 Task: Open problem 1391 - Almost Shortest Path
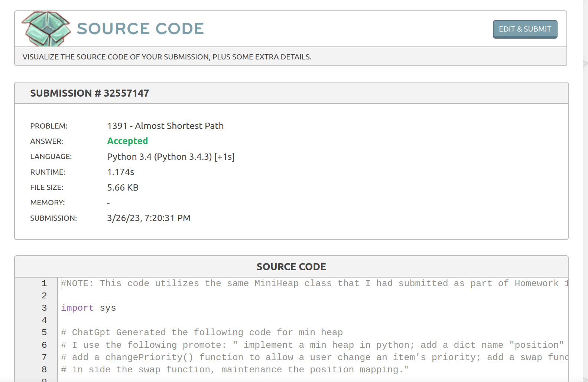click(x=165, y=126)
